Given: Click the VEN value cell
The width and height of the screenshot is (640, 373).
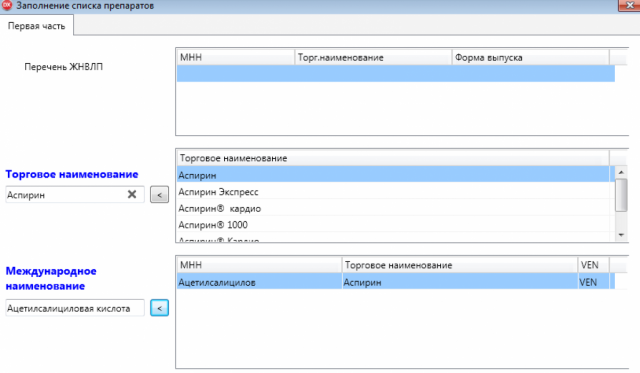Looking at the screenshot, I should (593, 282).
